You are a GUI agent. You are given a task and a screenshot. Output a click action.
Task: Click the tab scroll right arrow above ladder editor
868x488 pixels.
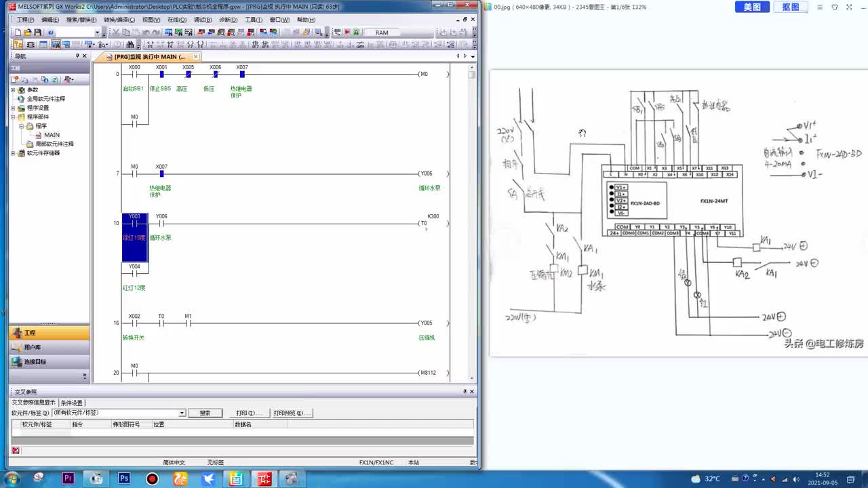point(465,56)
